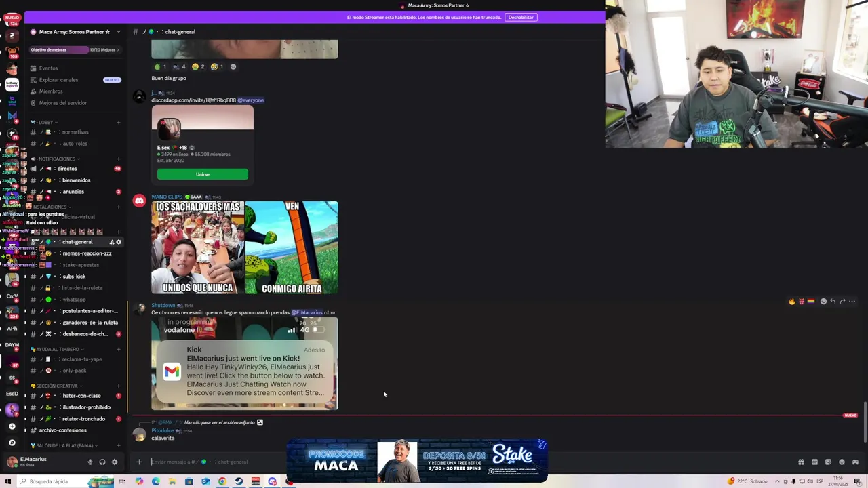Add channel to LOBBY category

tap(118, 123)
